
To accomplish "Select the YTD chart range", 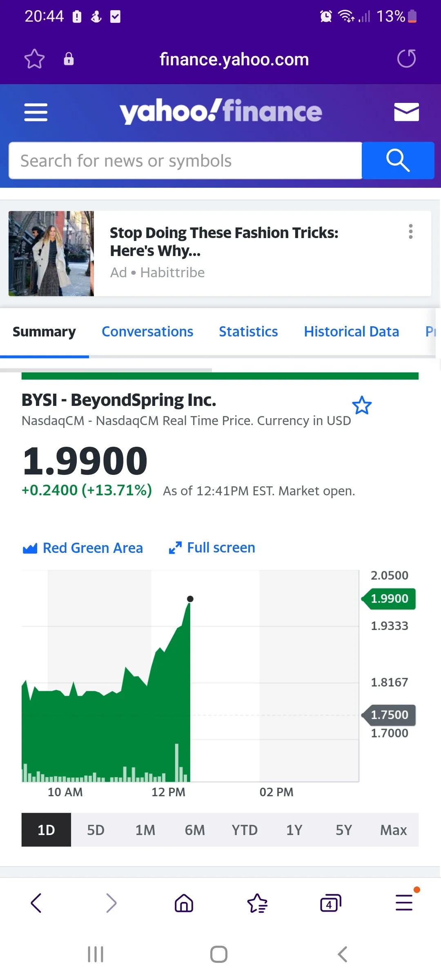I will tap(245, 830).
